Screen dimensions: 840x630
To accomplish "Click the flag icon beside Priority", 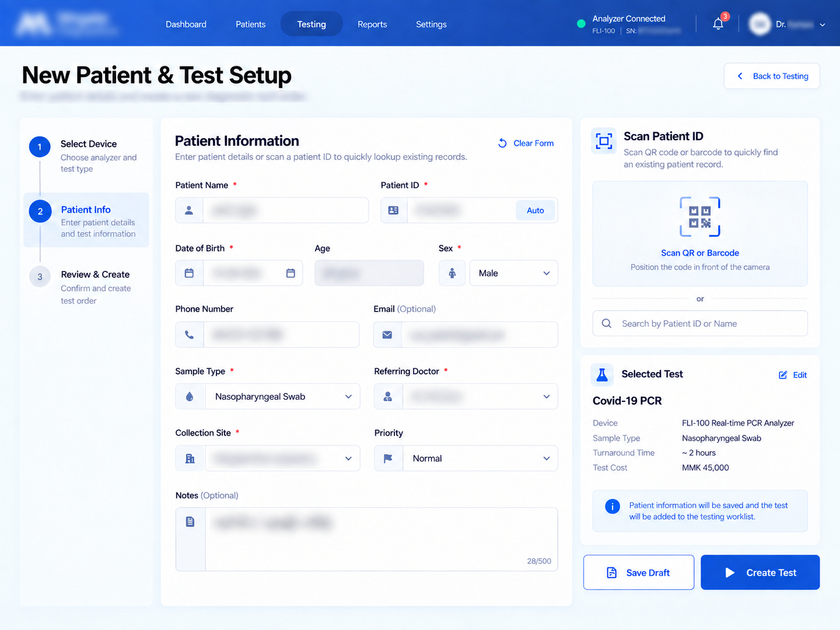I will [388, 458].
